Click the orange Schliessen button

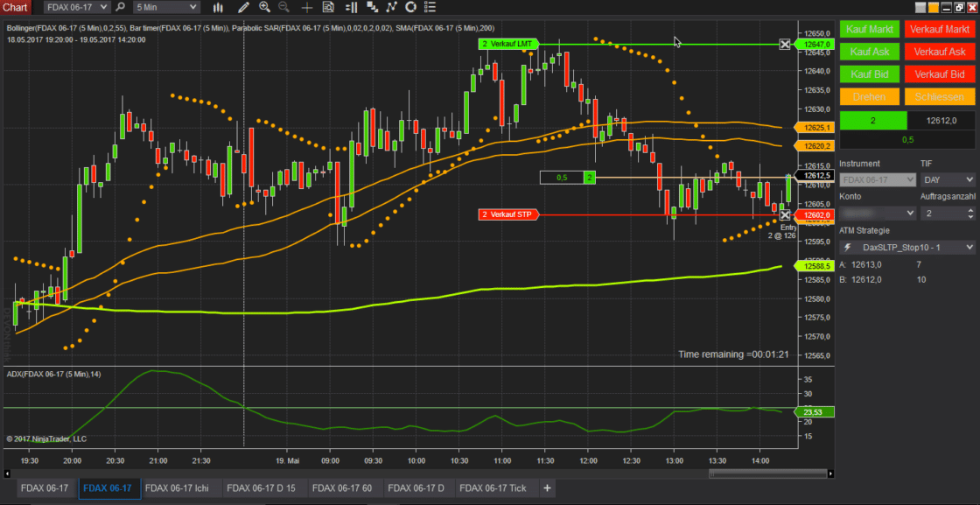[940, 96]
